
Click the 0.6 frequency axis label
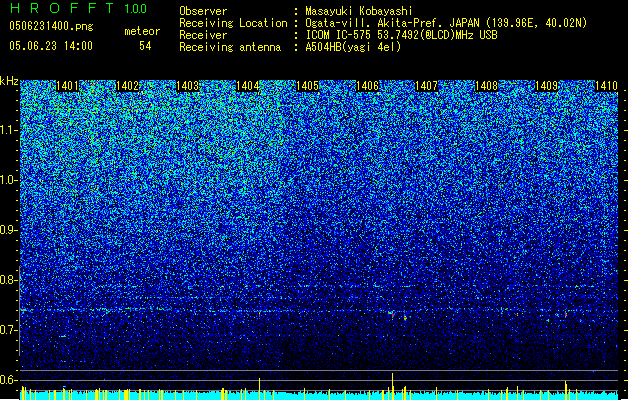[9, 380]
